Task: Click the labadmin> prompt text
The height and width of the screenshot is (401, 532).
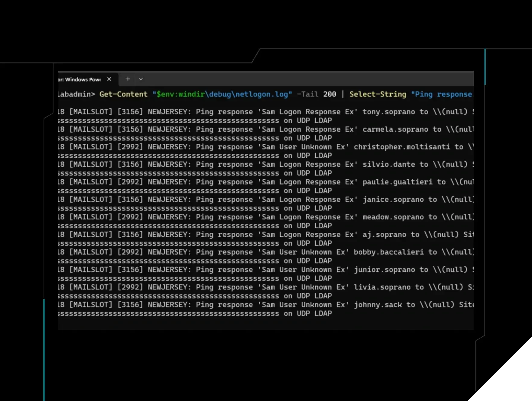Action: 77,94
